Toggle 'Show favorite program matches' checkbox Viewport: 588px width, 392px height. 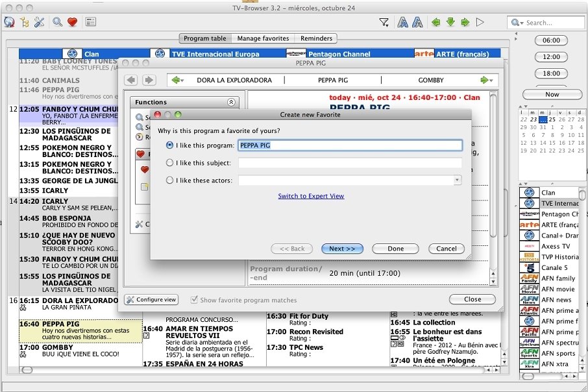tap(194, 300)
